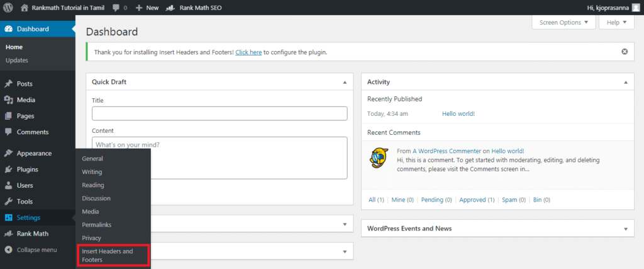Collapse the Quick Draft panel
644x269 pixels.
[x=345, y=83]
